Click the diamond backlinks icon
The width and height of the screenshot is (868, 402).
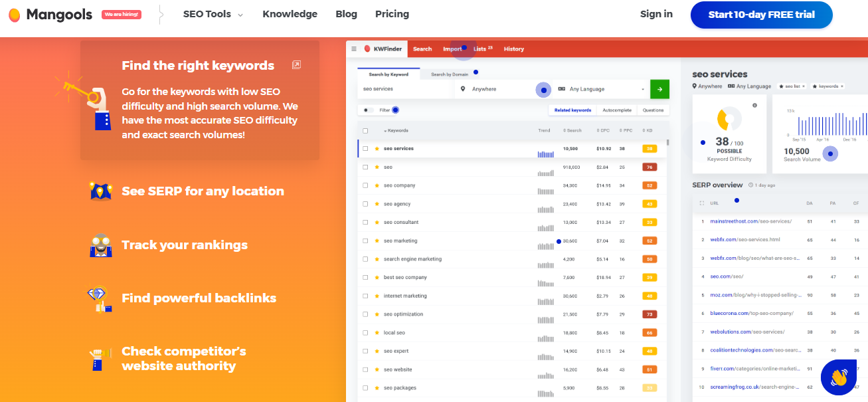pyautogui.click(x=100, y=299)
